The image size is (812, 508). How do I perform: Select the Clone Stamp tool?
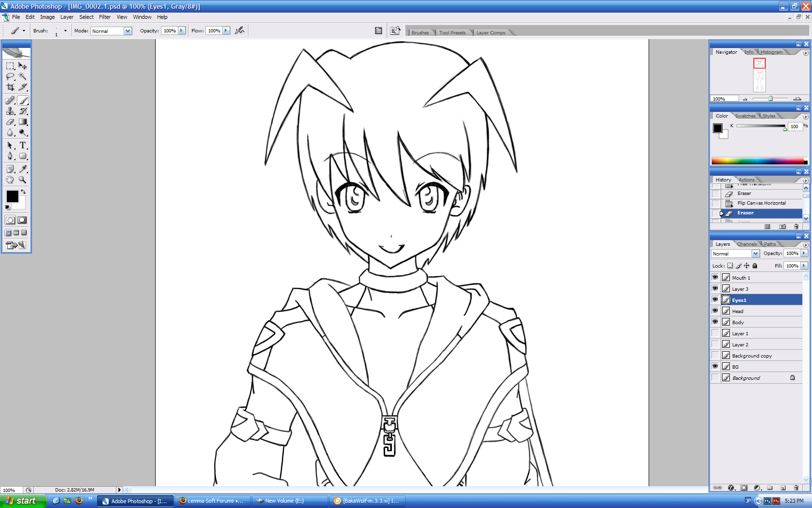pyautogui.click(x=10, y=111)
